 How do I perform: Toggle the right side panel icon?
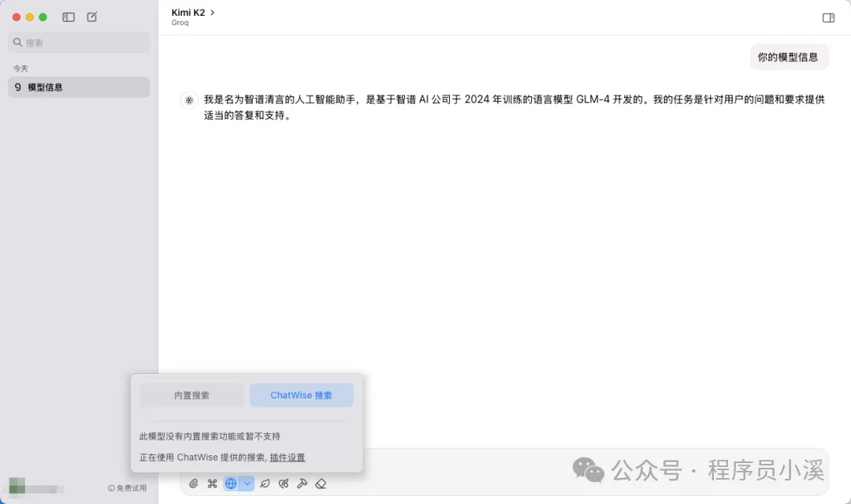pos(828,18)
